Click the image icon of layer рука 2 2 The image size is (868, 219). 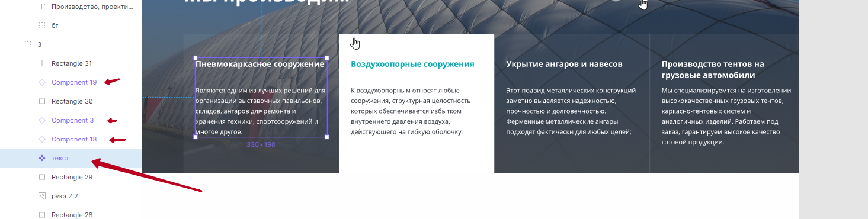[x=41, y=196]
